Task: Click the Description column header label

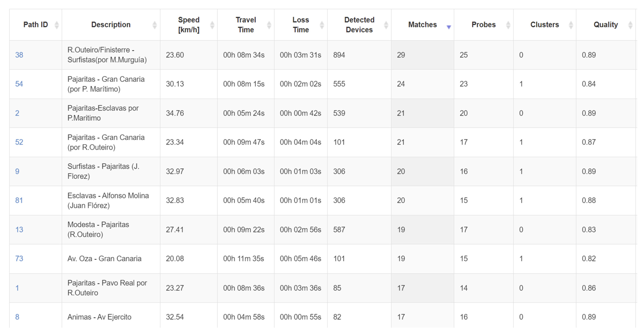Action: click(x=111, y=25)
